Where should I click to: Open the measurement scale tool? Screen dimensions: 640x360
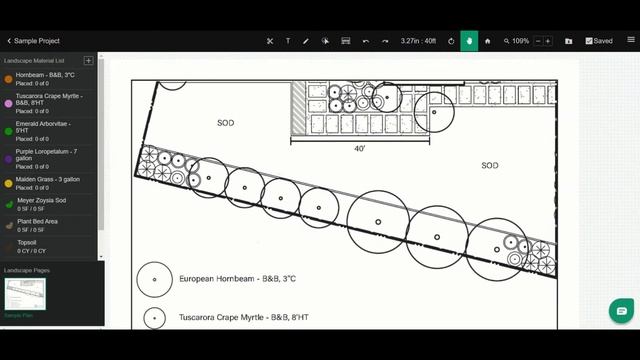[346, 41]
